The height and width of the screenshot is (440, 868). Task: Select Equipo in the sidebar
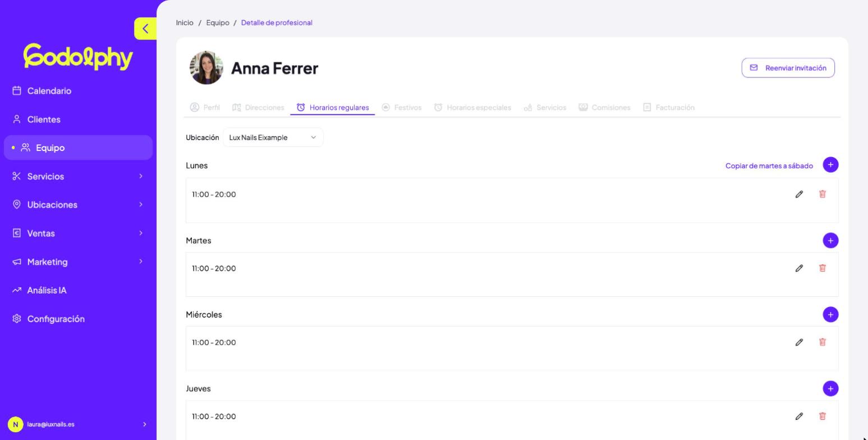click(x=78, y=148)
